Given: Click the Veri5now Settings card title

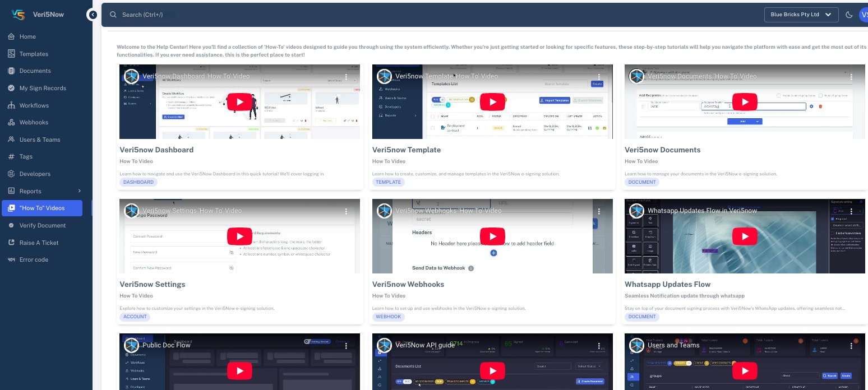Looking at the screenshot, I should [153, 284].
